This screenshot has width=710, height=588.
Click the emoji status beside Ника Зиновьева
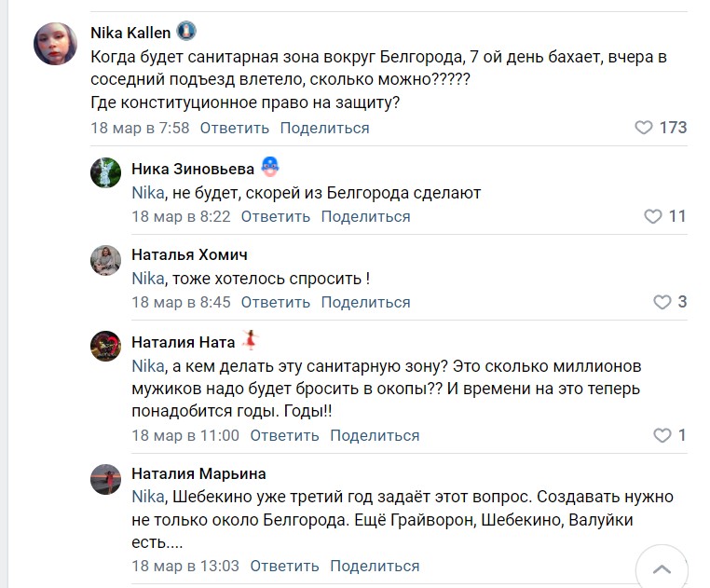coord(269,168)
